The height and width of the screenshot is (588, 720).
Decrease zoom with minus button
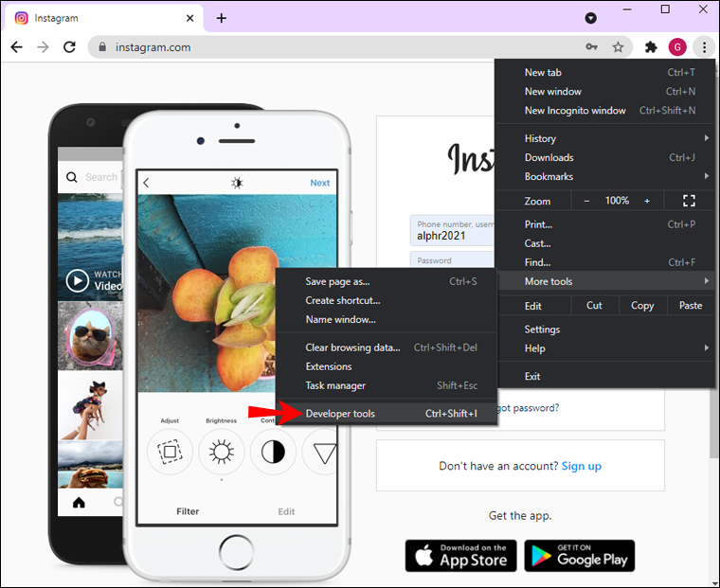pyautogui.click(x=586, y=201)
